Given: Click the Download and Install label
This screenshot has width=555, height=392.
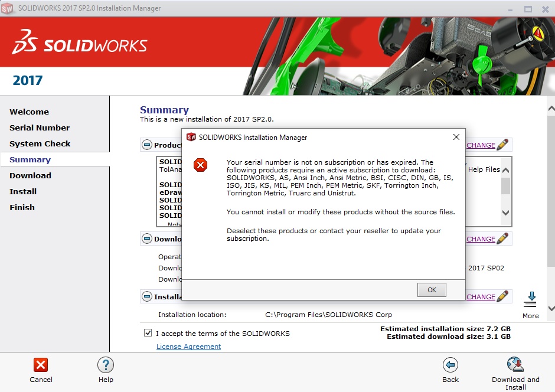Looking at the screenshot, I should point(515,383).
